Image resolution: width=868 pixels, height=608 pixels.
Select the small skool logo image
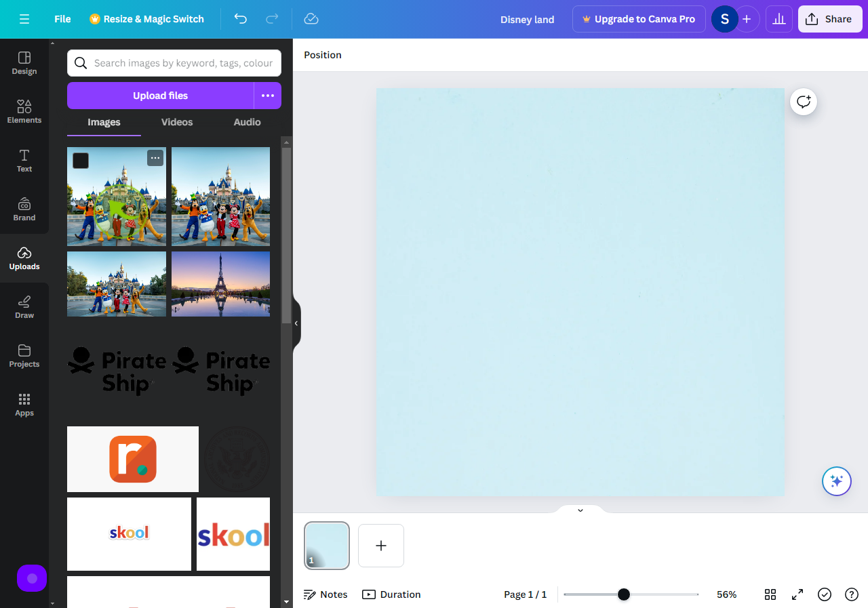[129, 534]
